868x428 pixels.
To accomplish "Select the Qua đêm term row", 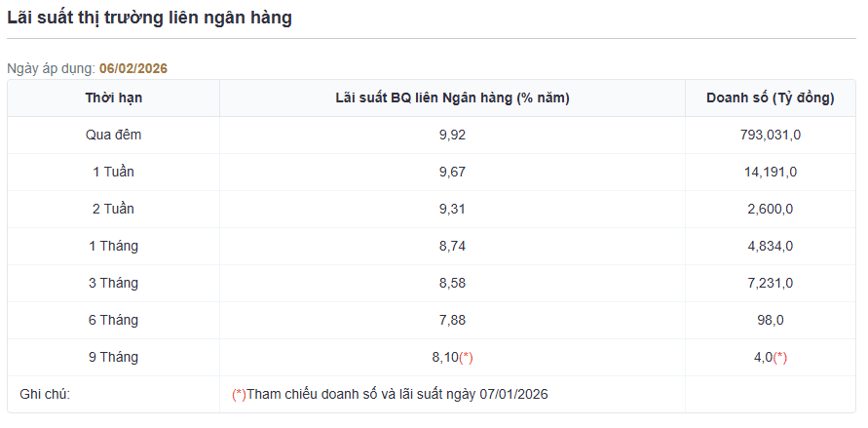I will (x=432, y=136).
